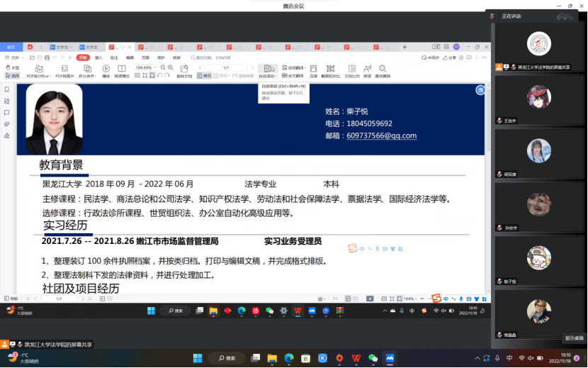This screenshot has width=588, height=368.
Task: Click the 截图和对比 screenshot compare icon
Action: pos(331,70)
